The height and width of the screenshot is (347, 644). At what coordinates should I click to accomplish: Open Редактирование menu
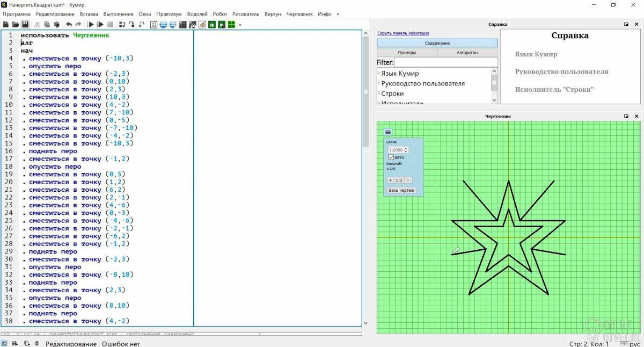pyautogui.click(x=56, y=14)
